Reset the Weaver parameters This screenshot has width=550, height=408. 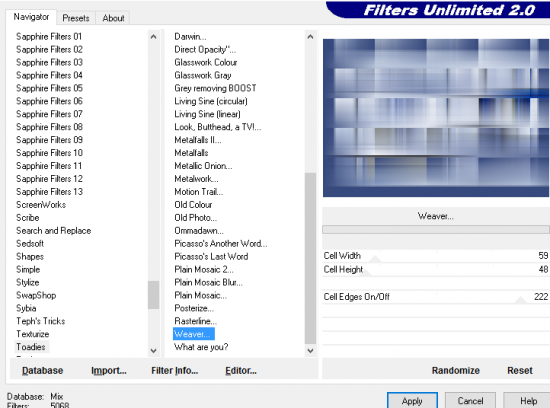point(519,370)
